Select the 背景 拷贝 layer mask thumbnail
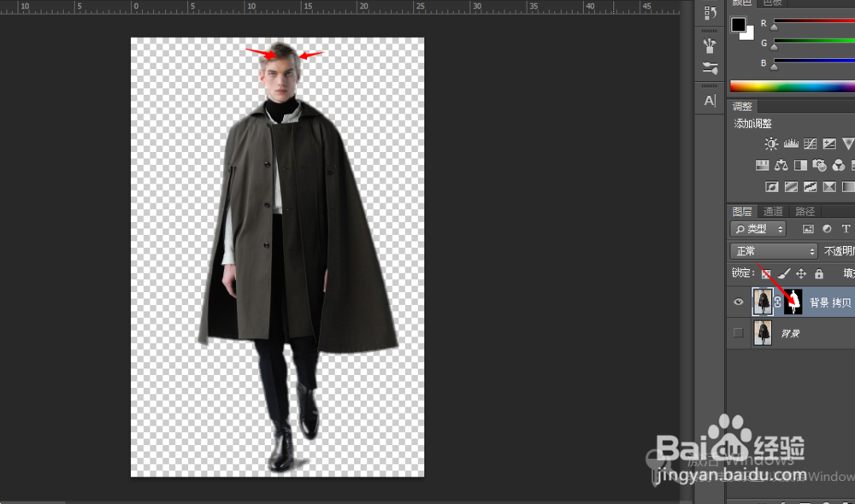Screen dimensions: 855x504 tap(793, 302)
